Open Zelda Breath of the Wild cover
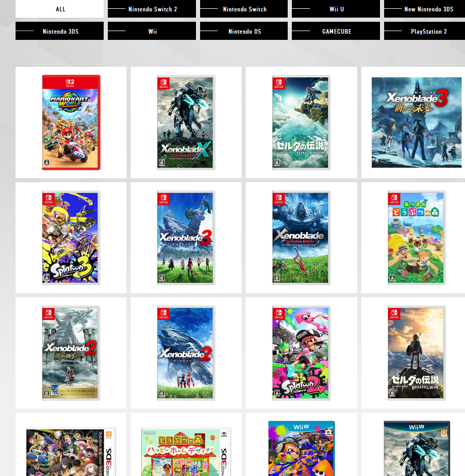465x476 pixels. [x=416, y=353]
